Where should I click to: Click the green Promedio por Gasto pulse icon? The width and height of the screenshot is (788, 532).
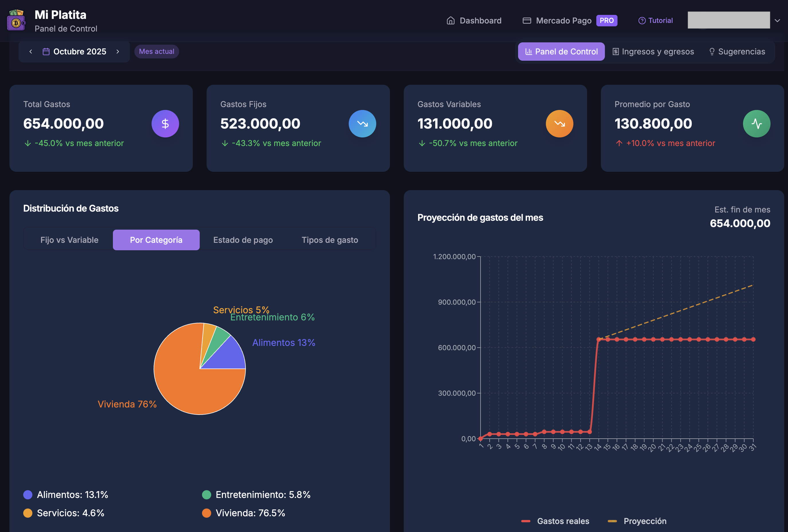tap(756, 124)
